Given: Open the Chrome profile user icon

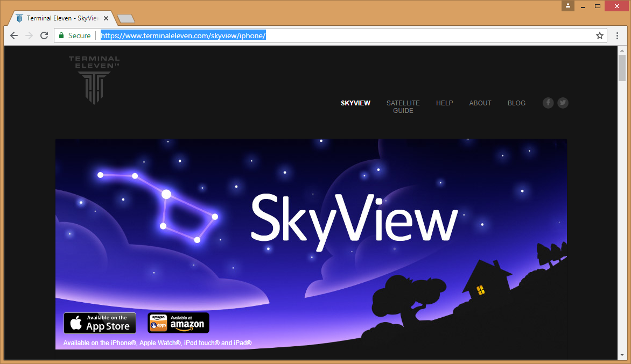Looking at the screenshot, I should [568, 5].
